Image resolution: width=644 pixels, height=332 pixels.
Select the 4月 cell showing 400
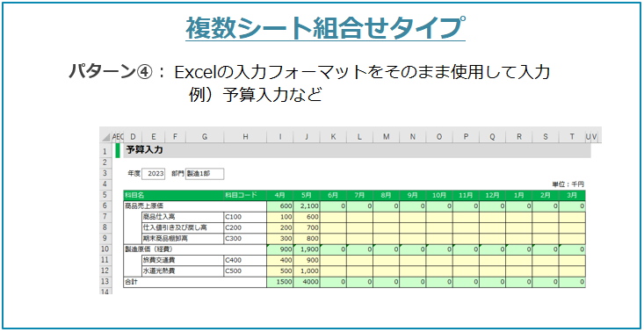click(x=279, y=260)
